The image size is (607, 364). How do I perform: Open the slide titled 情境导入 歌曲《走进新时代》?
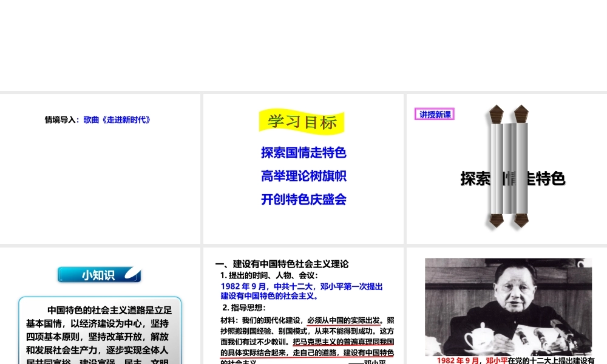pyautogui.click(x=100, y=169)
